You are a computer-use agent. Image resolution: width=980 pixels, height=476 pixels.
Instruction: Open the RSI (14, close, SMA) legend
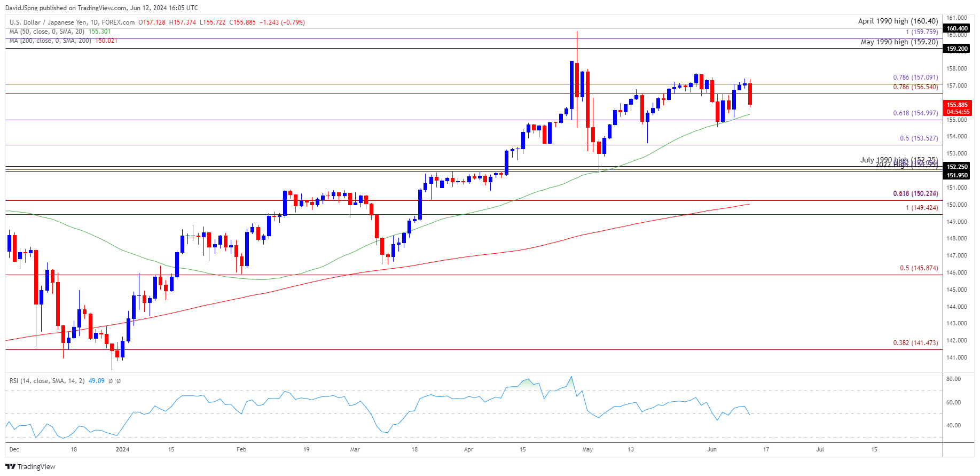tap(47, 381)
